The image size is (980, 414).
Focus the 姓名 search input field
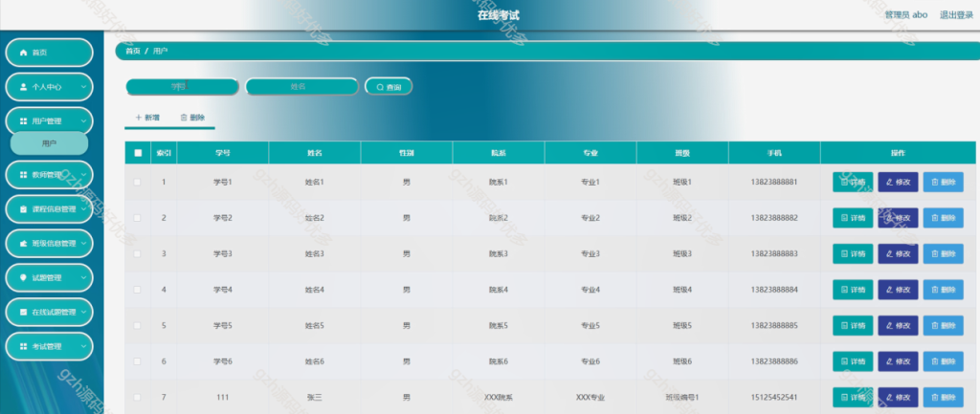[301, 87]
